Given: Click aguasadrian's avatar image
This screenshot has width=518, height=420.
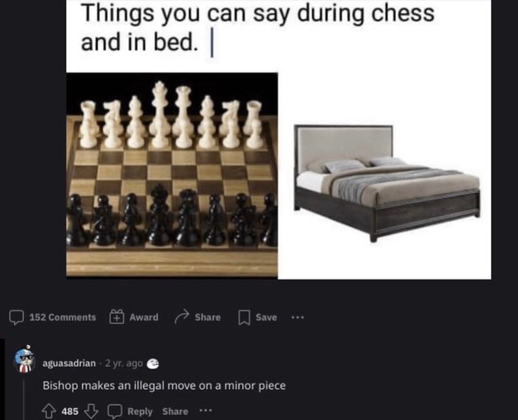Looking at the screenshot, I should [x=24, y=359].
